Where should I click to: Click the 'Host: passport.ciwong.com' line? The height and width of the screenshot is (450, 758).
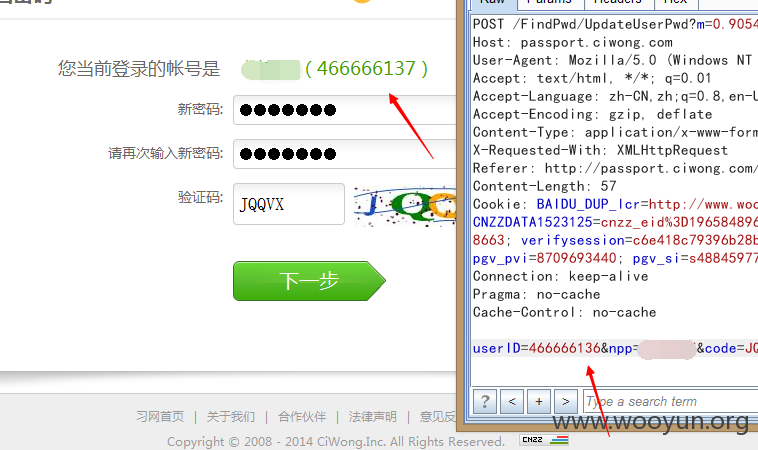tap(572, 43)
